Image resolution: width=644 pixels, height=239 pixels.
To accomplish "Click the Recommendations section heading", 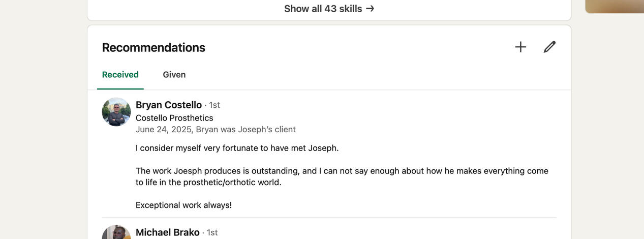I will (154, 47).
